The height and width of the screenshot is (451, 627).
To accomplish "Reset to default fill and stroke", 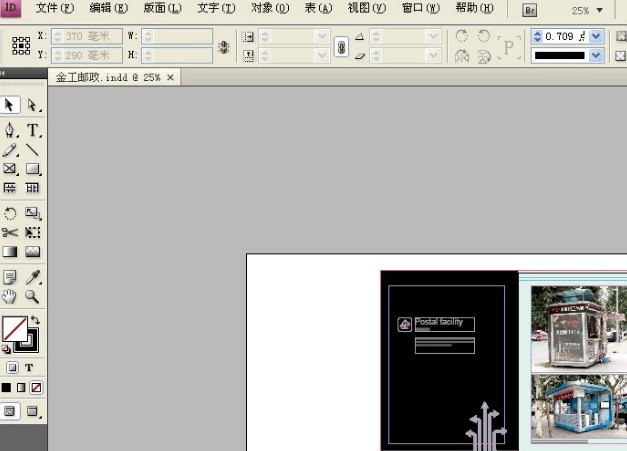I will 6,349.
